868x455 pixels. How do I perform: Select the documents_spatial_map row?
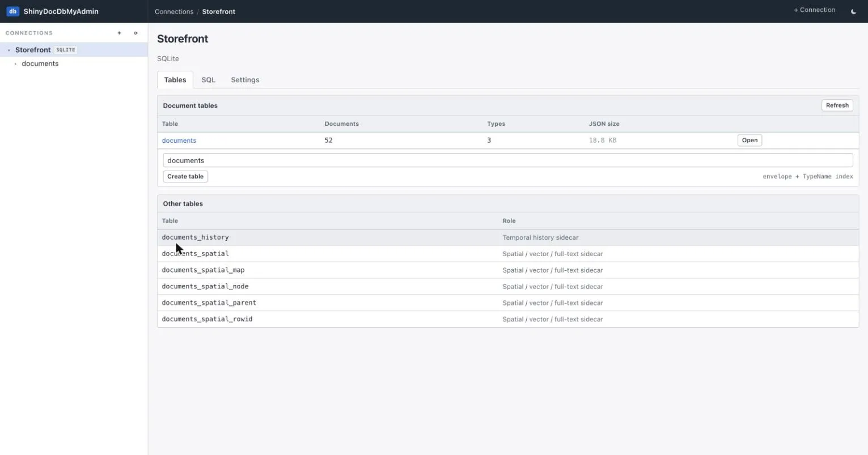click(x=507, y=270)
